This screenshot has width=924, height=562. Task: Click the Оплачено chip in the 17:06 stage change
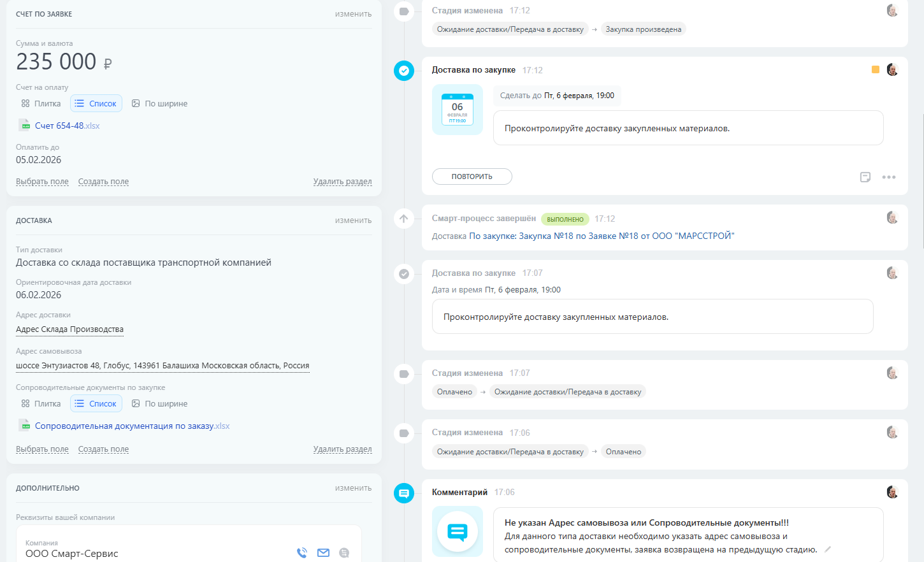tap(623, 452)
